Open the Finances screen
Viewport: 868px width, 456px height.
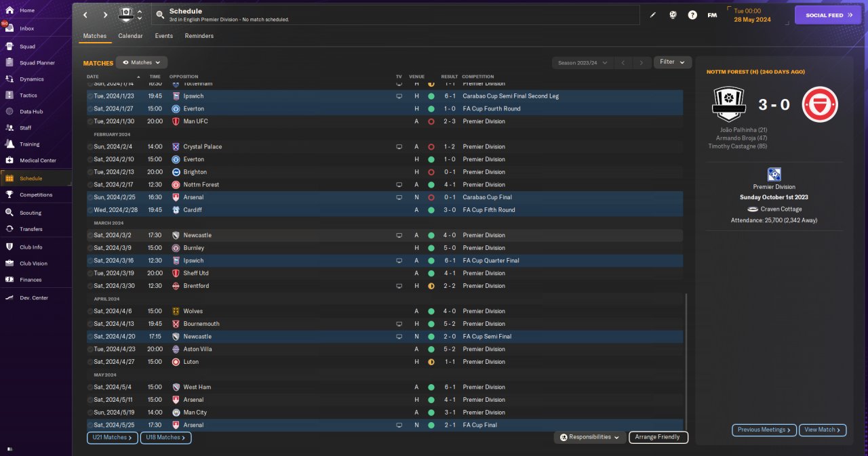(x=31, y=280)
